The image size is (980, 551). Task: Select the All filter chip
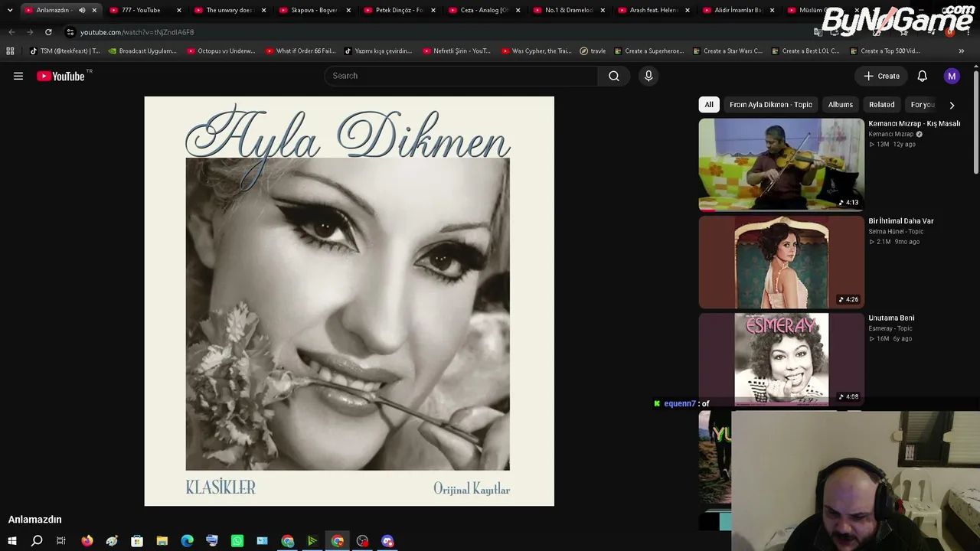709,105
